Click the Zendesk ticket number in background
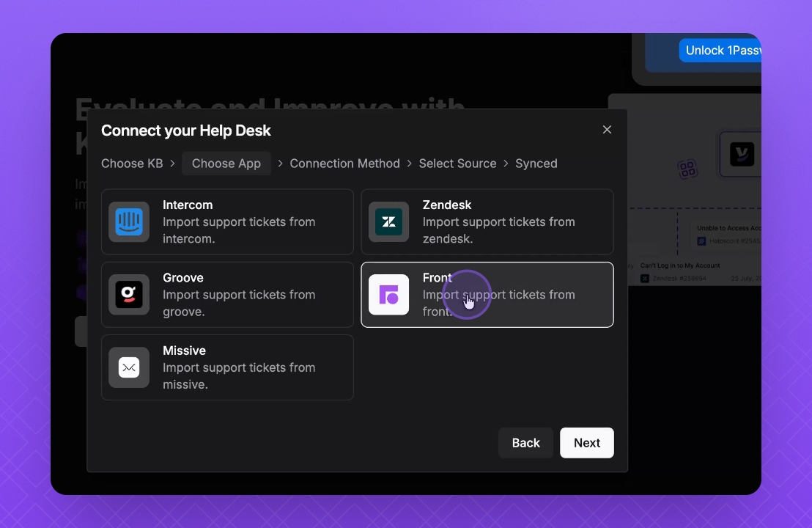812x528 pixels. (x=679, y=278)
